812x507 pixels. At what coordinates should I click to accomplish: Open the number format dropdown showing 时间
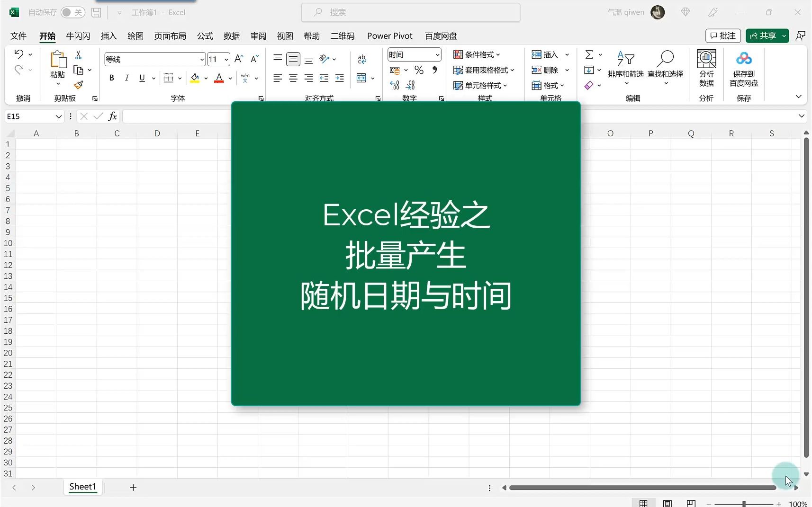coord(414,54)
